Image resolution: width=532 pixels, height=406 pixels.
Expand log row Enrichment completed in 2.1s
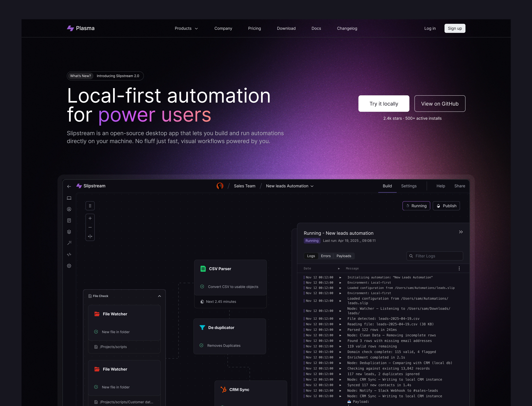(x=340, y=357)
